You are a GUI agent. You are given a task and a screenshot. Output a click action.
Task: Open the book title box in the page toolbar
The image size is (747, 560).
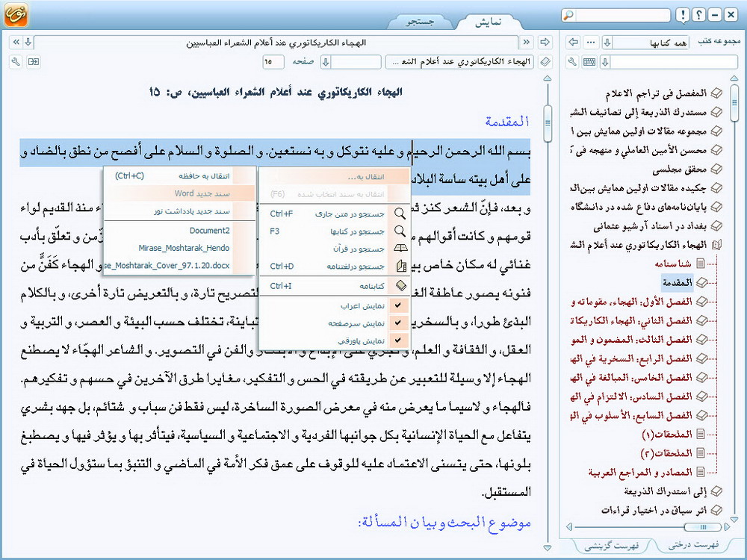pos(459,62)
